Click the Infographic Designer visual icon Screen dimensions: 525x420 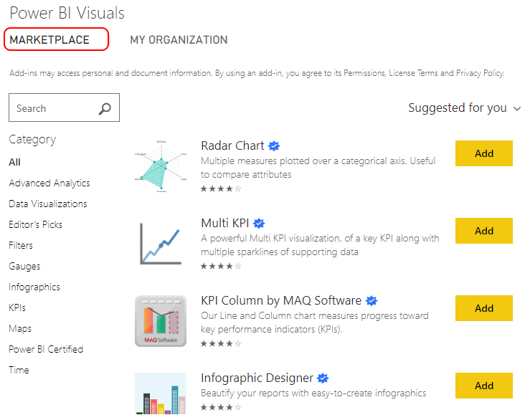click(x=161, y=394)
